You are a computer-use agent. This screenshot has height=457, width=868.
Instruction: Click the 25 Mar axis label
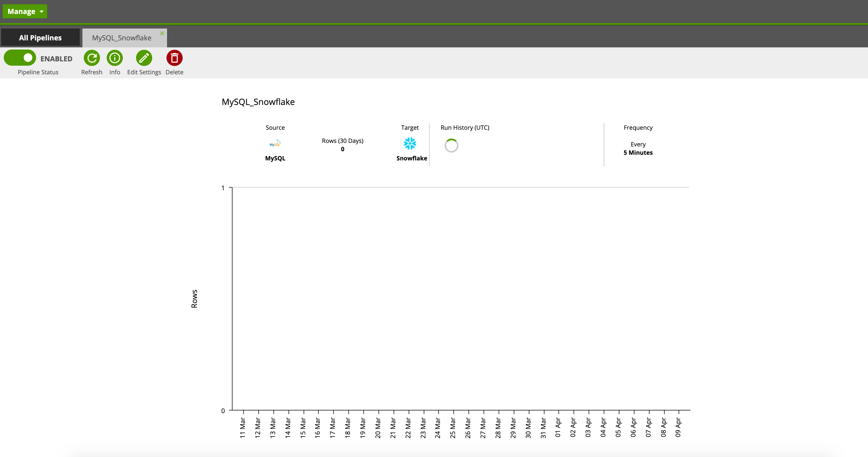coord(453,428)
